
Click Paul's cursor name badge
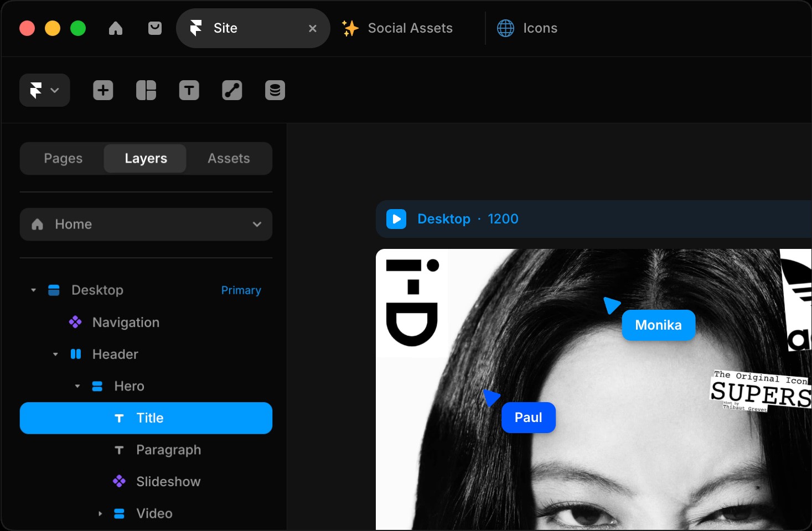tap(528, 418)
